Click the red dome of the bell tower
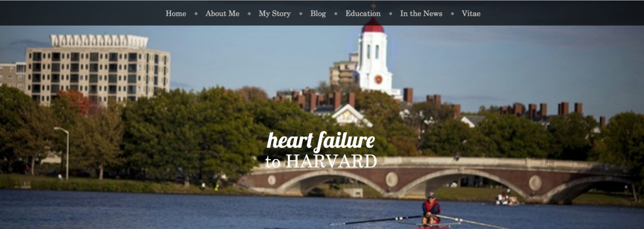Image resolution: width=644 pixels, height=229 pixels. pyautogui.click(x=373, y=25)
